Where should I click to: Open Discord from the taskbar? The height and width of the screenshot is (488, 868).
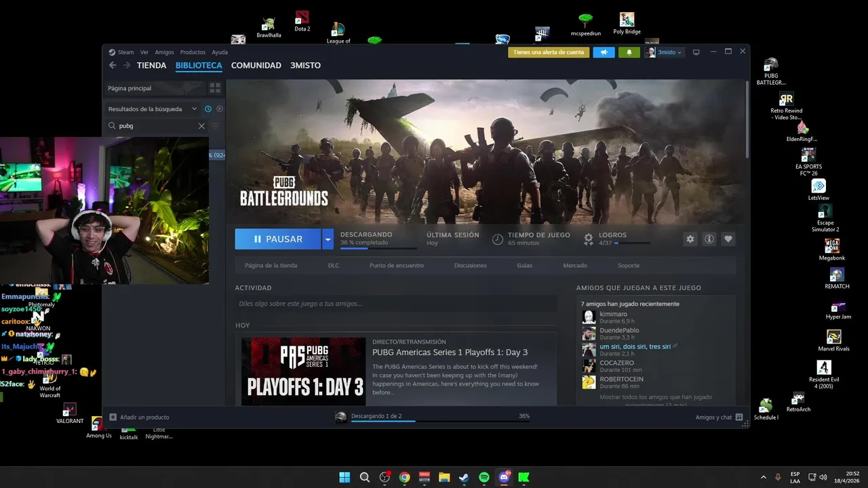pos(504,477)
